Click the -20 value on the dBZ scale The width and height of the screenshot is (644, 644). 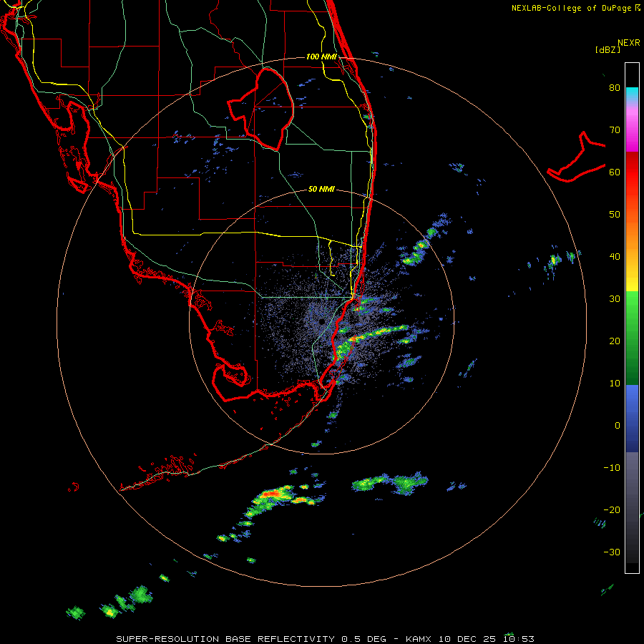612,509
